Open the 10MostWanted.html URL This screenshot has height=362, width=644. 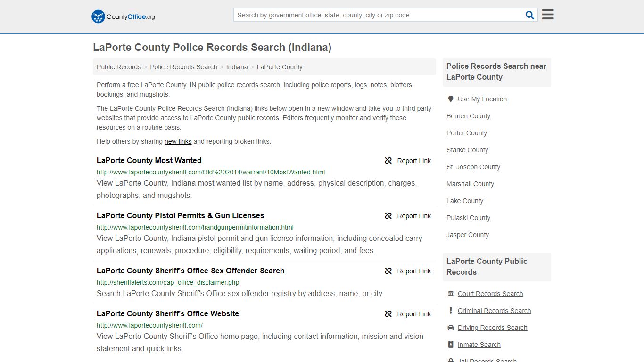[x=211, y=172]
